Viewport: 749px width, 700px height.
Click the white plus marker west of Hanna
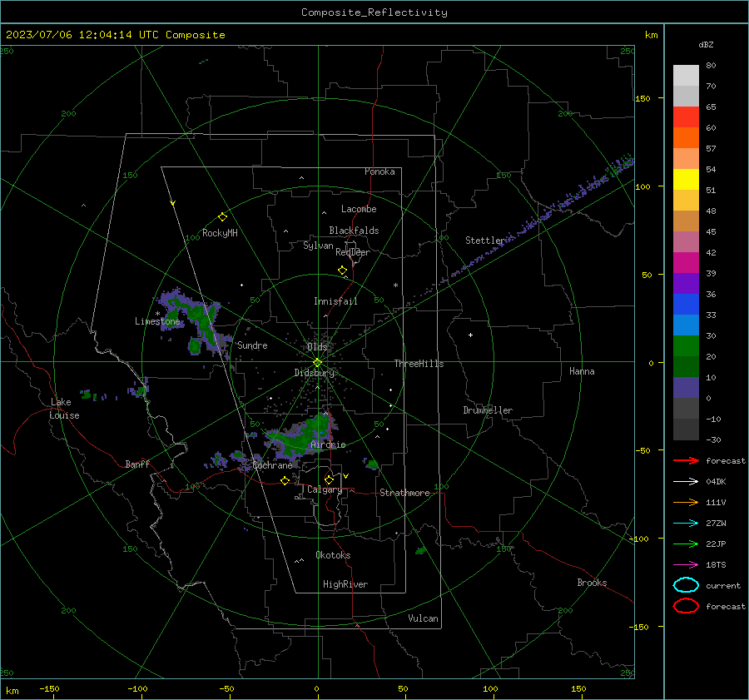tap(470, 335)
